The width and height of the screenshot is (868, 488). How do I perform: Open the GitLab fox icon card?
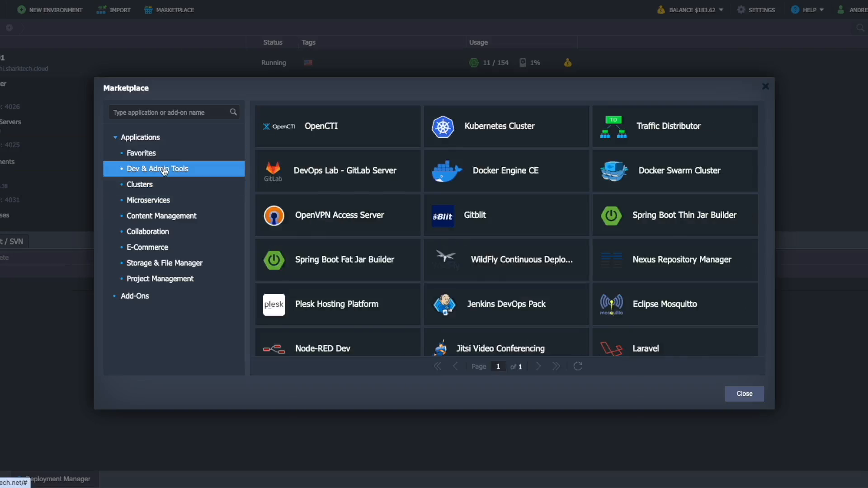pyautogui.click(x=273, y=171)
